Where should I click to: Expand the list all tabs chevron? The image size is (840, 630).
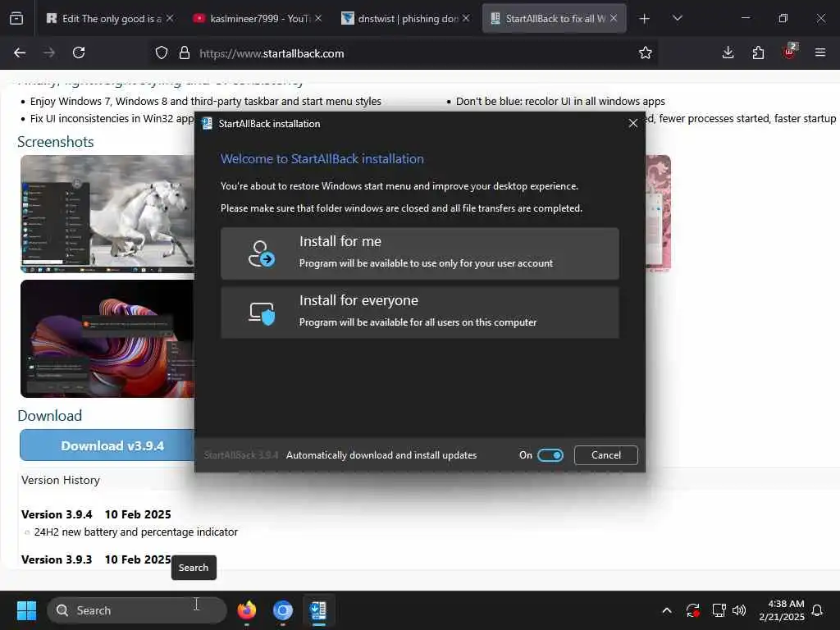[x=677, y=19]
